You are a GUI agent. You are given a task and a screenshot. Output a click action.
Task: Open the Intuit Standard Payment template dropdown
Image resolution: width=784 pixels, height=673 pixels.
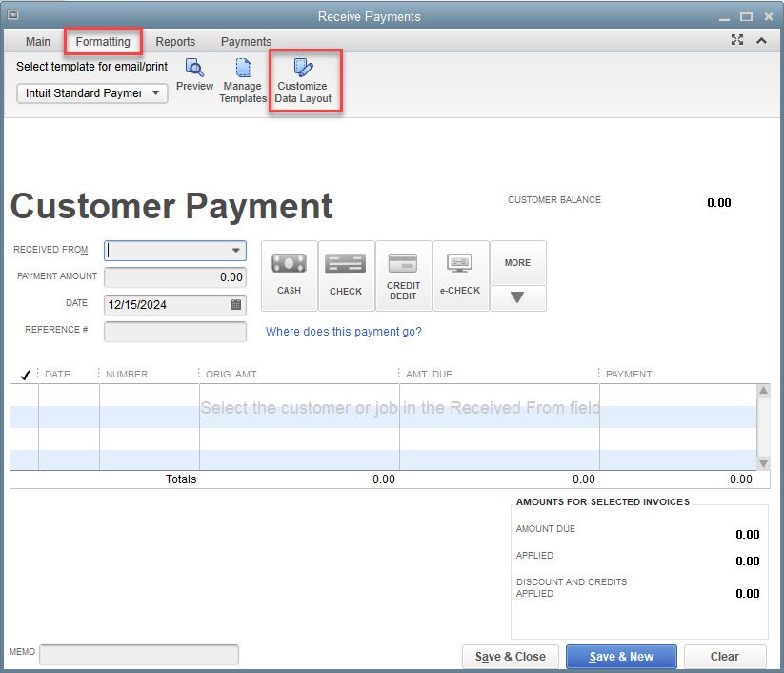(157, 93)
